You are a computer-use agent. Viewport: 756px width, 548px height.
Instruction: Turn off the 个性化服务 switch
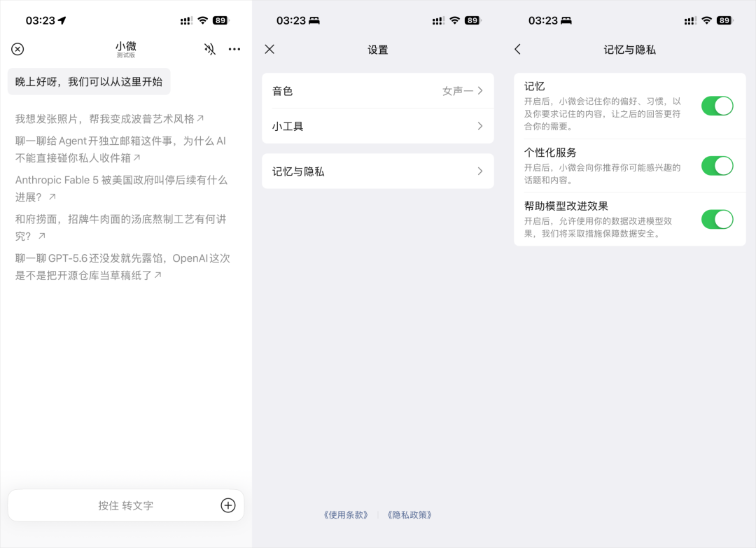click(717, 166)
